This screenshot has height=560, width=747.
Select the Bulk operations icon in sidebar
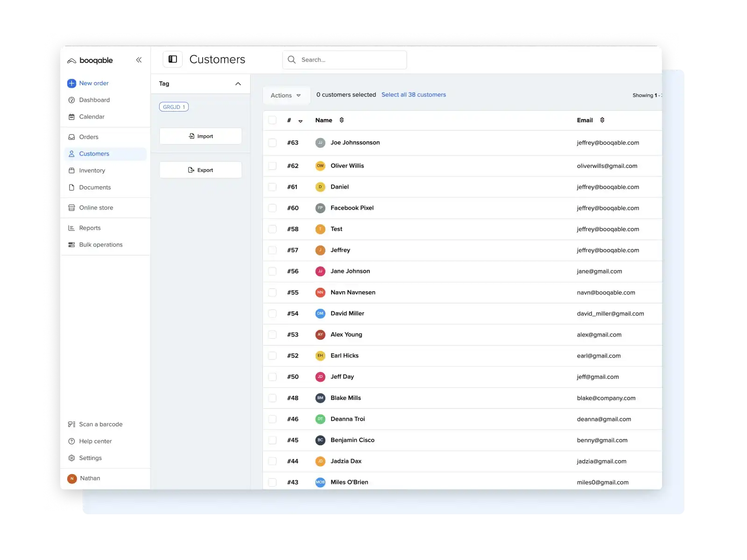point(71,244)
